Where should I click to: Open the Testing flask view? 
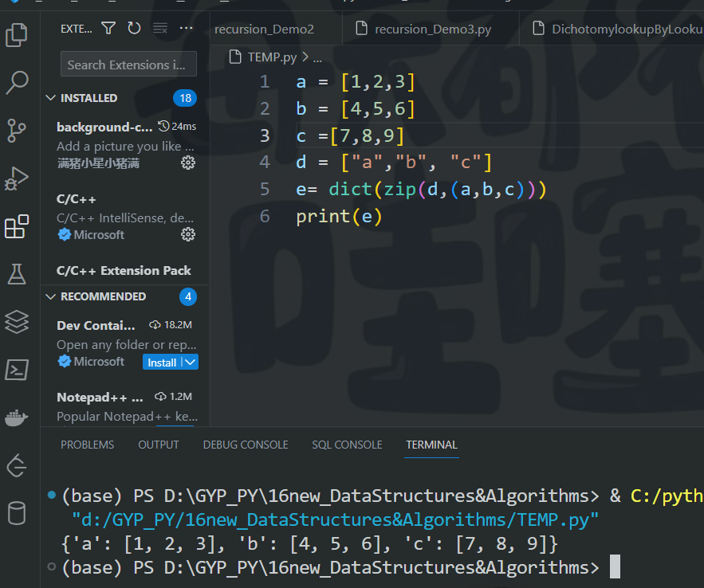(x=17, y=274)
